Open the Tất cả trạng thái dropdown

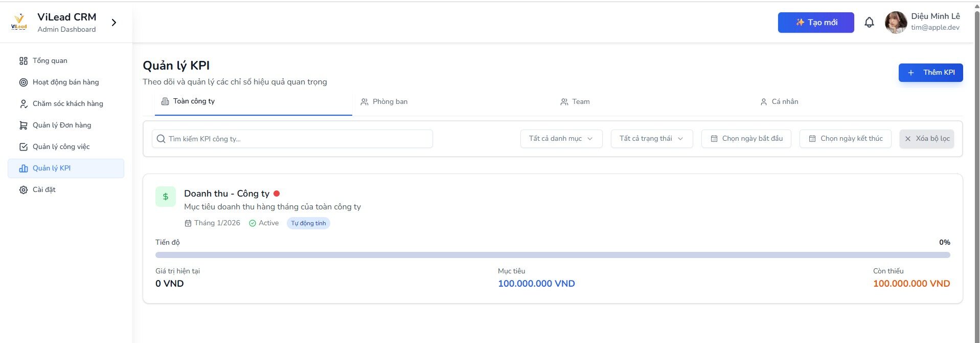point(651,139)
